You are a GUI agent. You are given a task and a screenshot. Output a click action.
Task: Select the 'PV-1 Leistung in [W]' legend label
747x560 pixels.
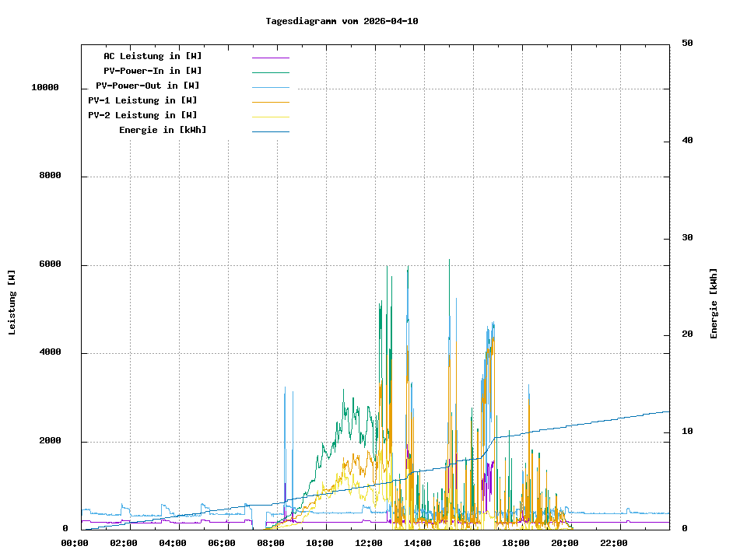[142, 100]
